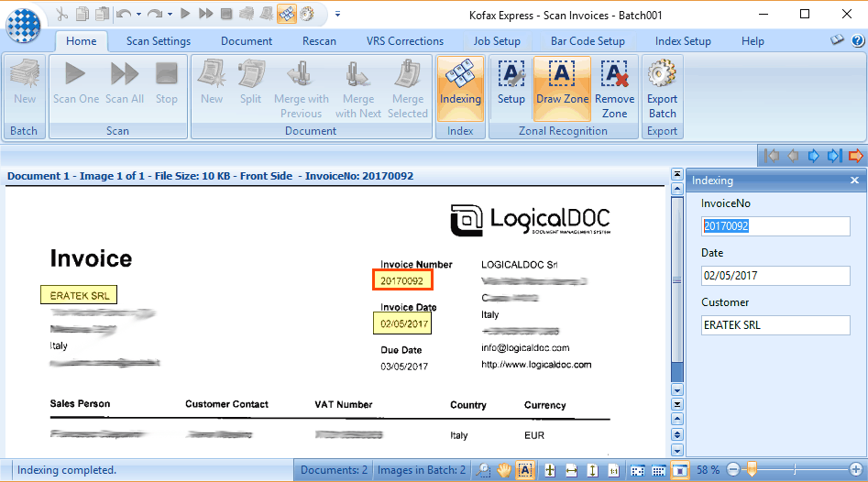Go to first document navigation arrow
The height and width of the screenshot is (482, 868).
[772, 156]
